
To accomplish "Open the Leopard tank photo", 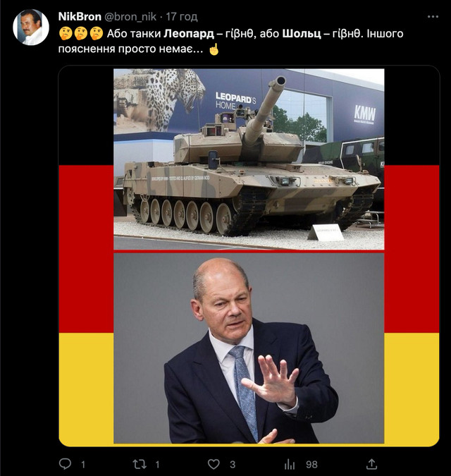I will [x=249, y=159].
